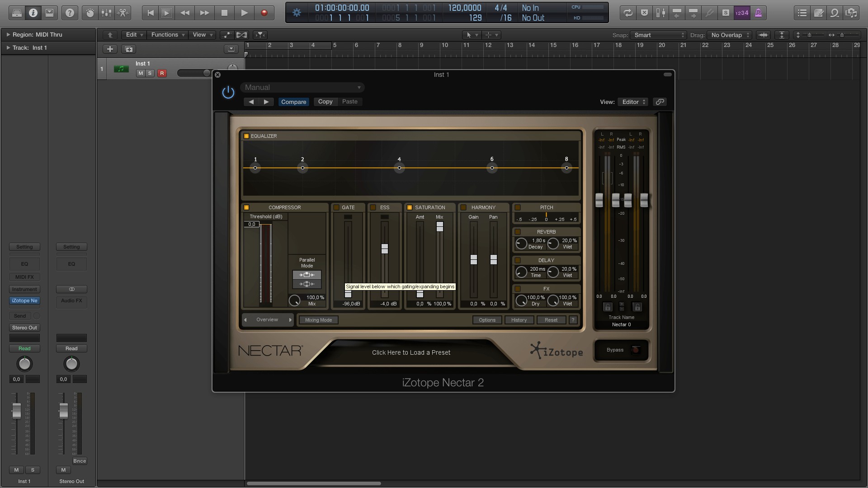Click EQ band node 4
Image resolution: width=868 pixels, height=488 pixels.
coord(399,168)
